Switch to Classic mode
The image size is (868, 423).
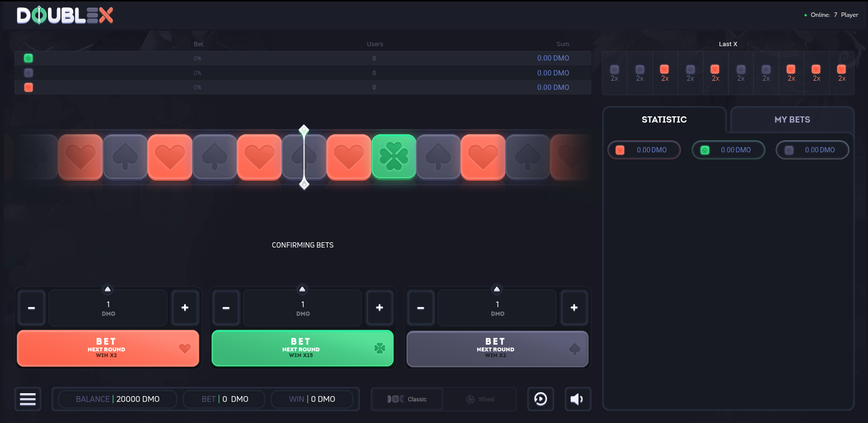pos(407,399)
